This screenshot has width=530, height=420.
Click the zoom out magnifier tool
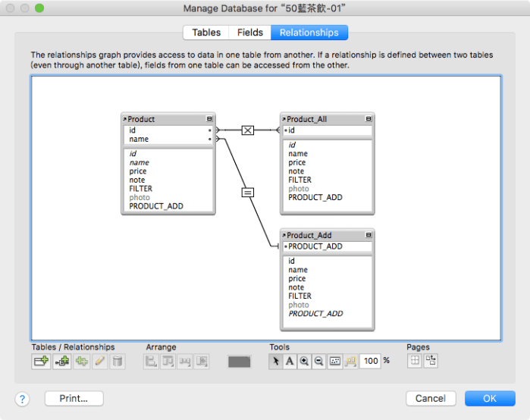(x=318, y=362)
